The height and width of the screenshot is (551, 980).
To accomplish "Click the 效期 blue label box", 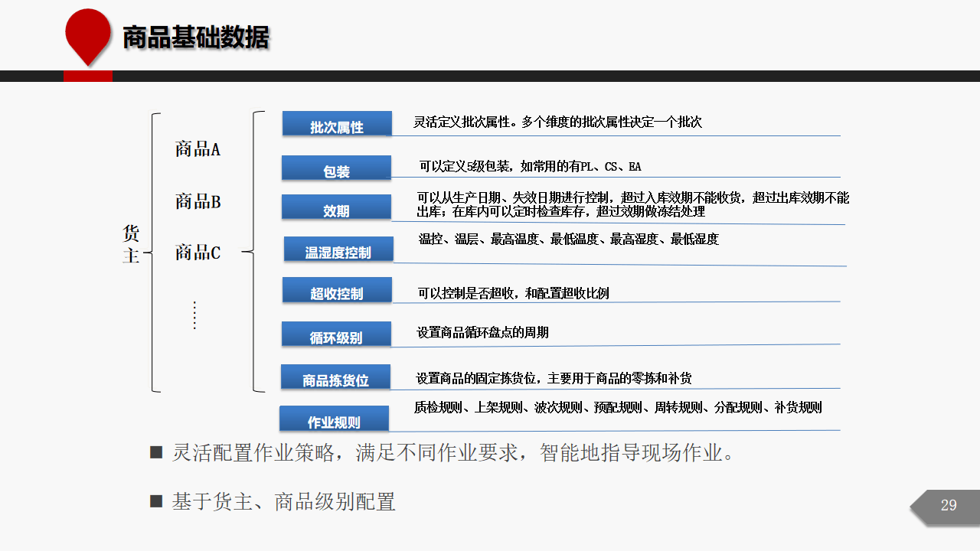I will pyautogui.click(x=337, y=207).
